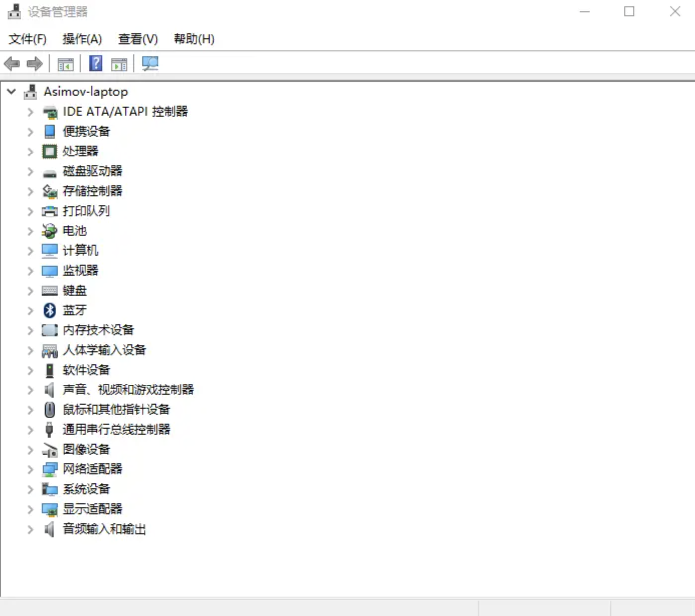Screen dimensions: 695x616
Task: Expand the 显示适配器 category arrow
Action: 30,509
